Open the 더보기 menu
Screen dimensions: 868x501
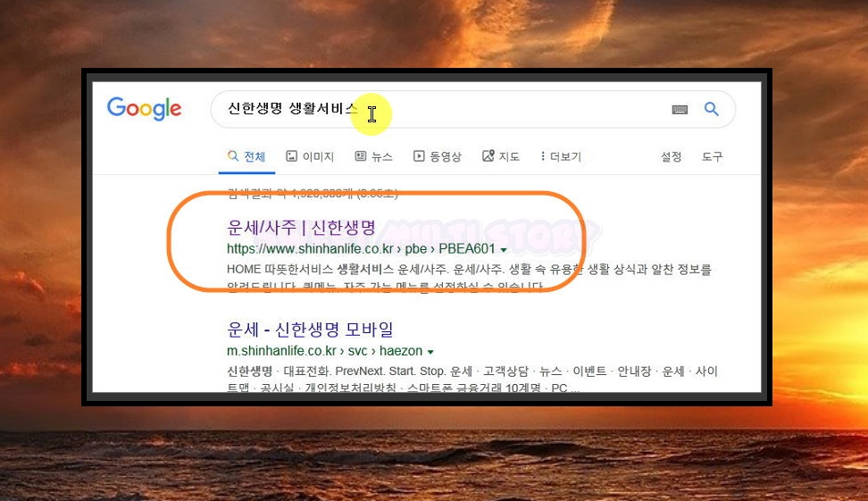[x=561, y=156]
